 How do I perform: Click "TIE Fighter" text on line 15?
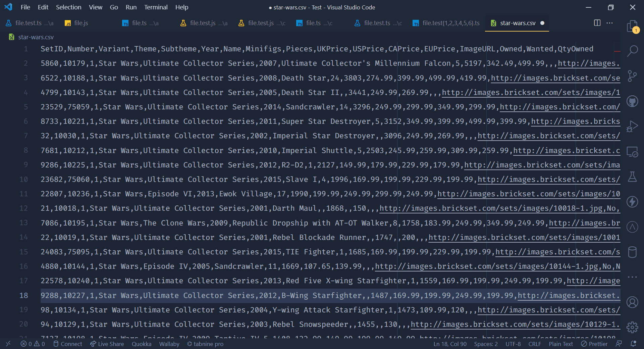coord(310,252)
